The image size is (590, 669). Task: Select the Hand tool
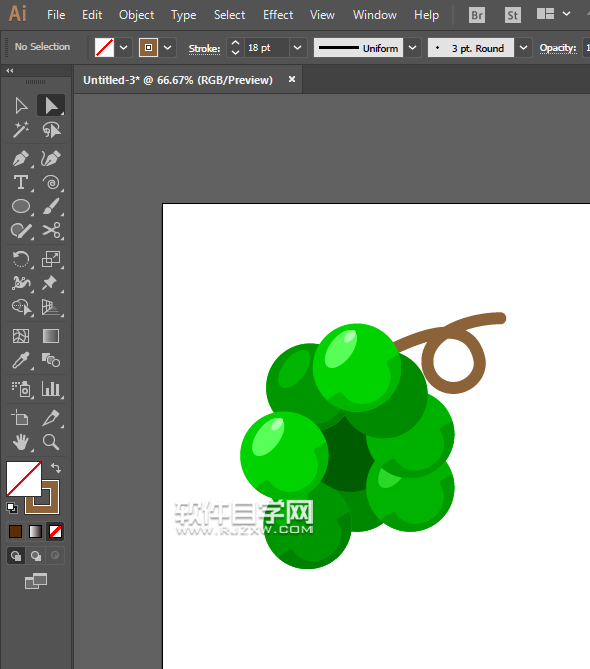tap(20, 442)
